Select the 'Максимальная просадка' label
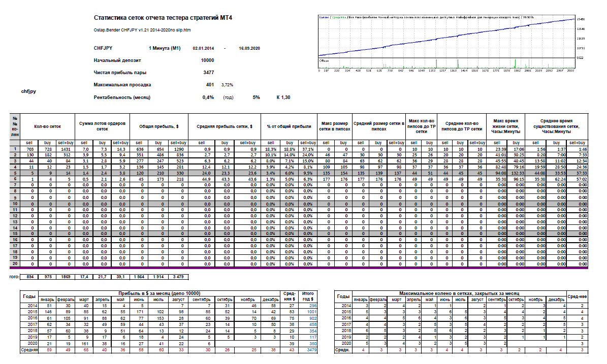Image resolution: width=607 pixels, height=364 pixels. pyautogui.click(x=122, y=85)
